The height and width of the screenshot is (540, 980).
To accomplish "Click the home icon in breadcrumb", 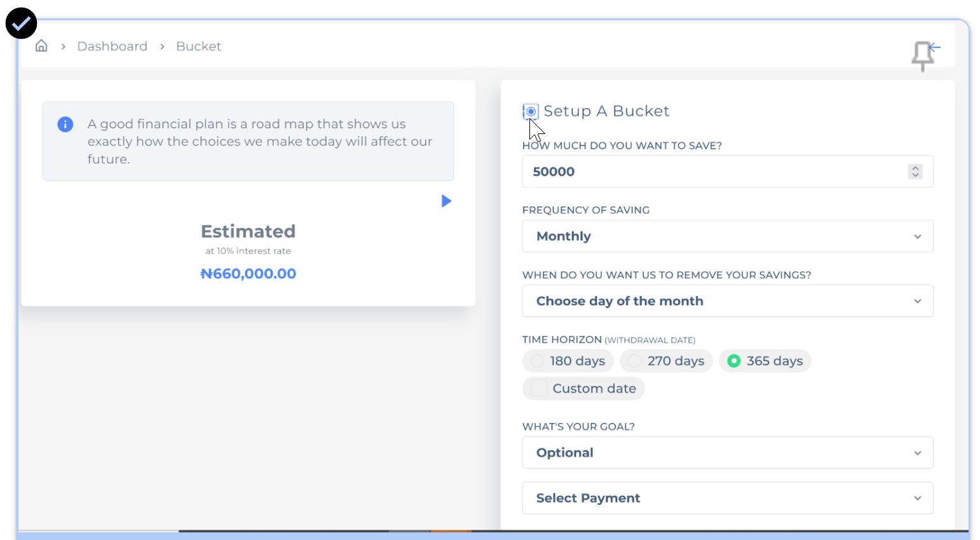I will point(41,46).
